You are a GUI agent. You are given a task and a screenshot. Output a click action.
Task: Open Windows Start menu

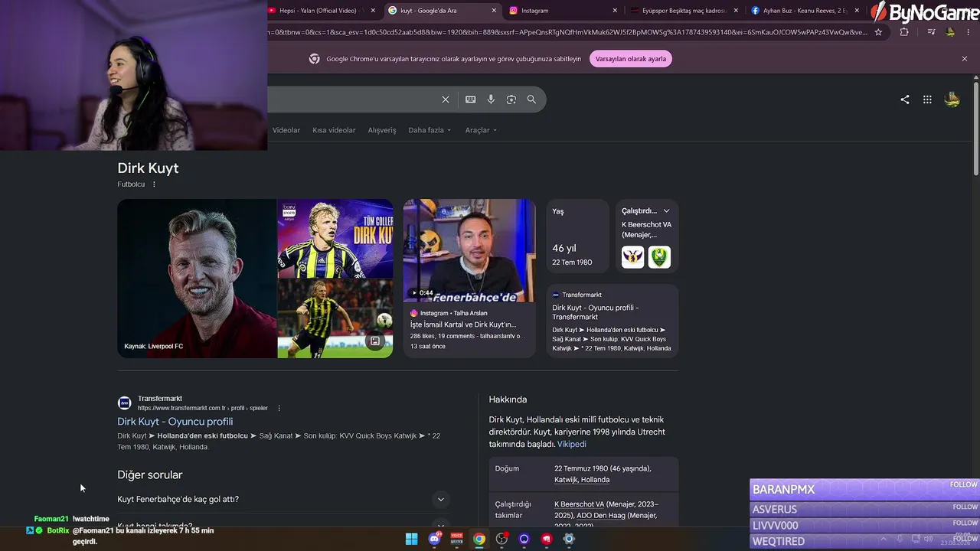point(411,539)
